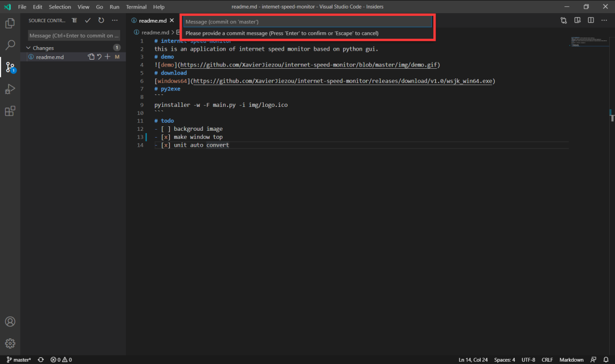Open the Terminal menu

(x=136, y=7)
